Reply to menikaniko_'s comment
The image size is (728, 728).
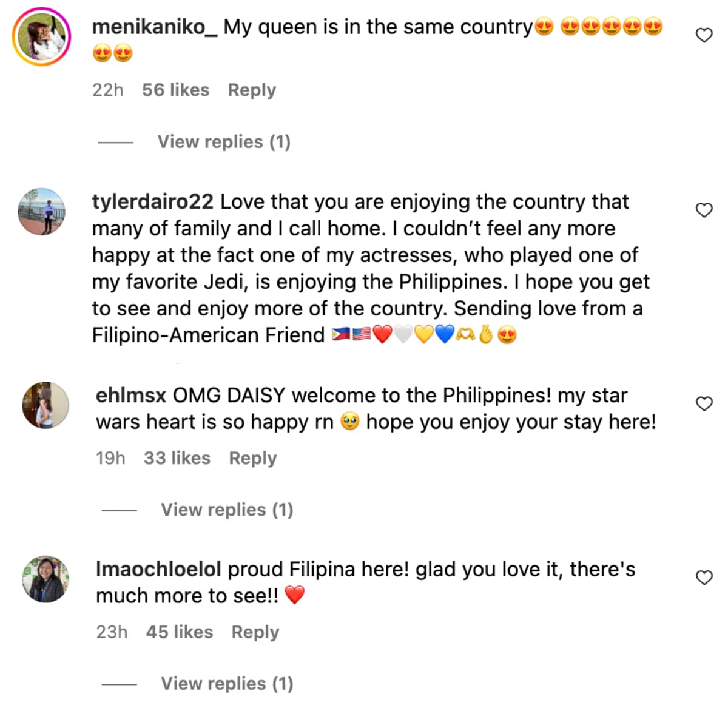click(x=252, y=90)
